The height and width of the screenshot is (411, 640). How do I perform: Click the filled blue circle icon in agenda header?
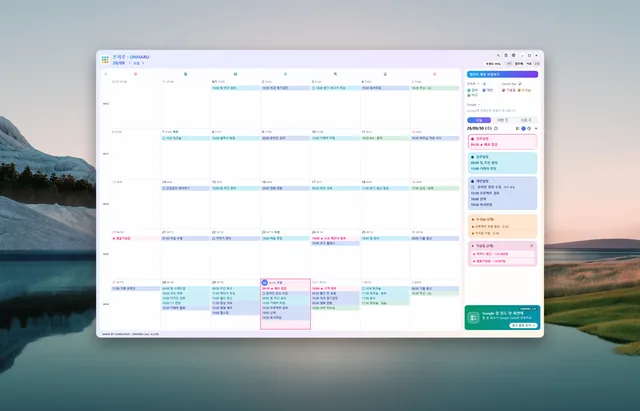pos(524,128)
